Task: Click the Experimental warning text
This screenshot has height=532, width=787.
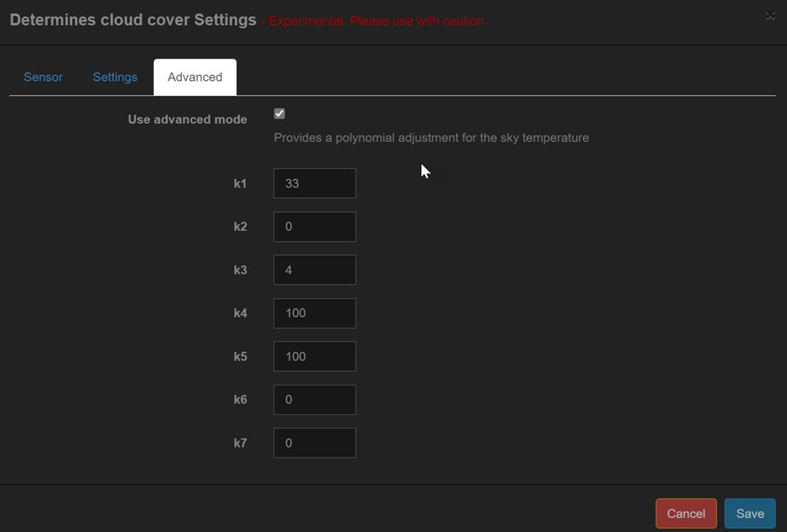Action: point(374,20)
